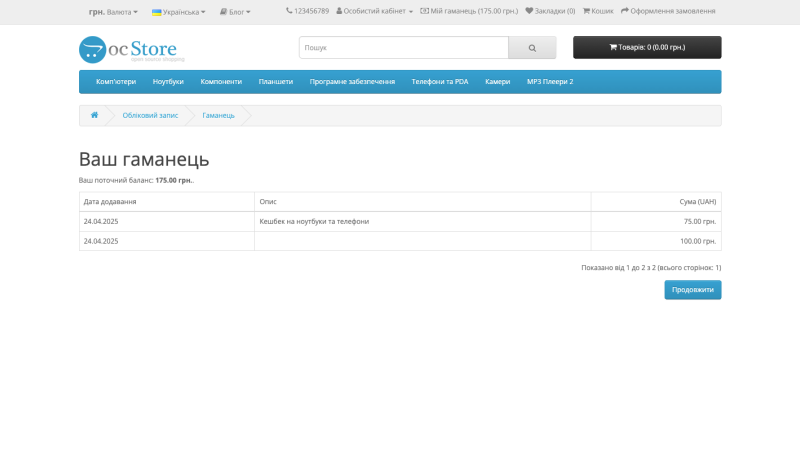Click the ocStore logo

pyautogui.click(x=132, y=49)
